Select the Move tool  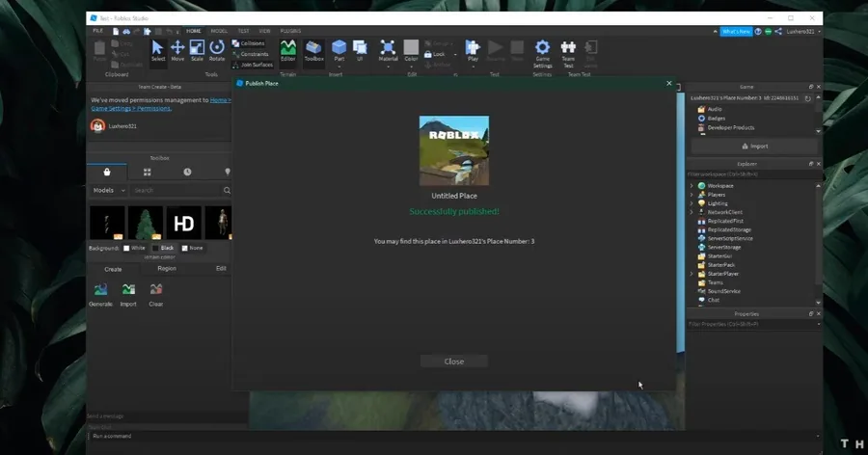(177, 51)
